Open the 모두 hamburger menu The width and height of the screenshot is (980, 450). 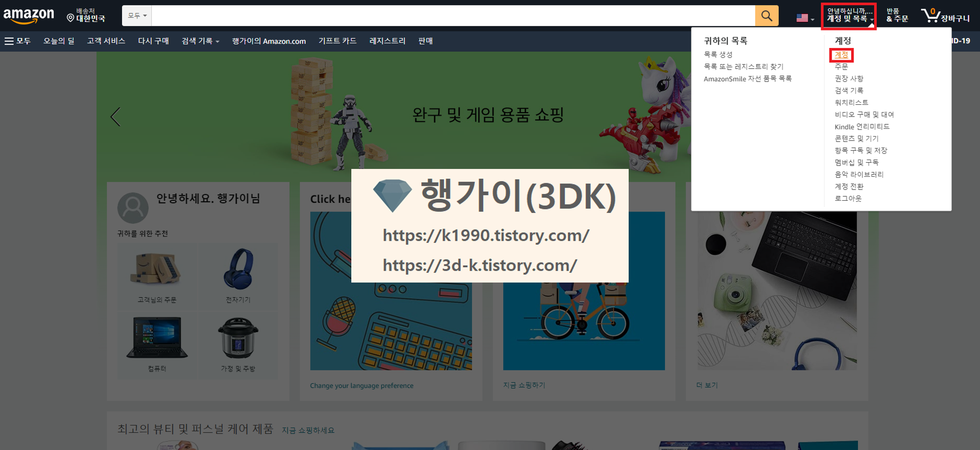tap(18, 41)
